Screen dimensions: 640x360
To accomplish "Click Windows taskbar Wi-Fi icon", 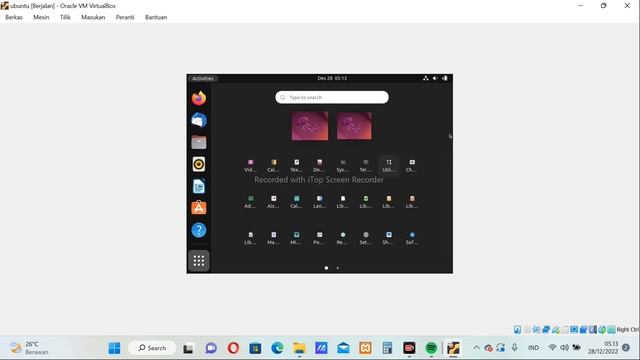I will coord(552,348).
